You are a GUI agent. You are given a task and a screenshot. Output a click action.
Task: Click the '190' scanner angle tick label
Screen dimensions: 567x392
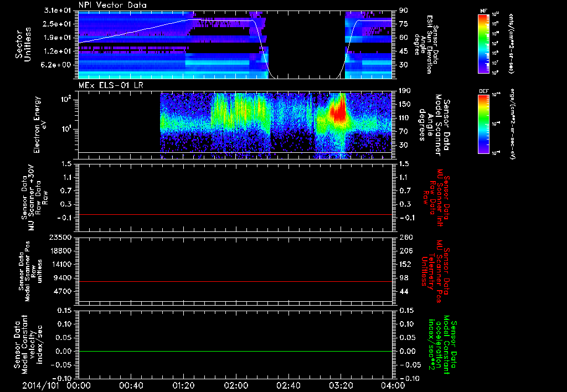click(405, 91)
